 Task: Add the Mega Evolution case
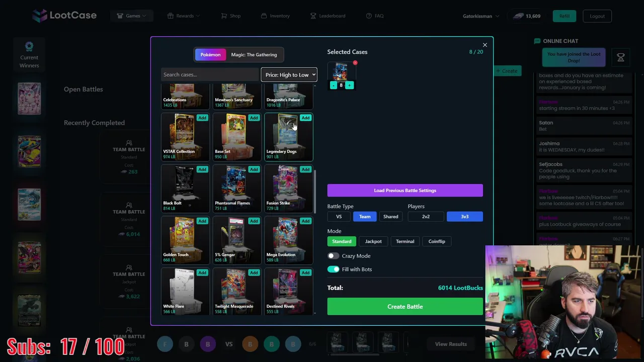[305, 221]
